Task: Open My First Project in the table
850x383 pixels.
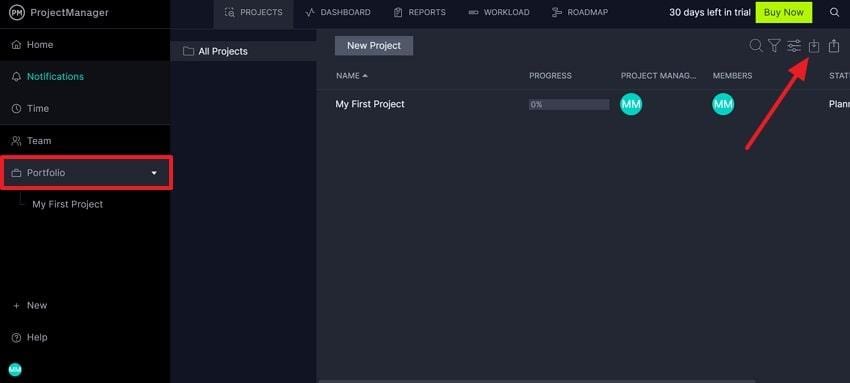Action: (x=370, y=104)
